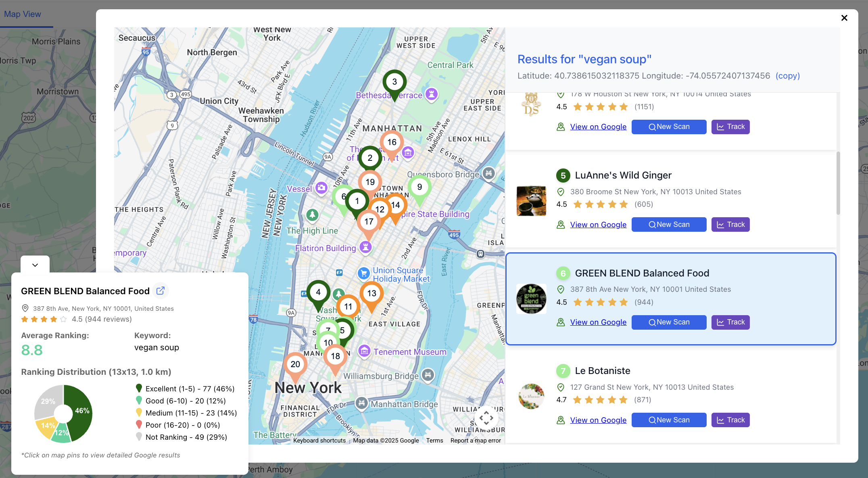This screenshot has height=478, width=868.
Task: Open View on Google for Le Botaniste
Action: [598, 420]
